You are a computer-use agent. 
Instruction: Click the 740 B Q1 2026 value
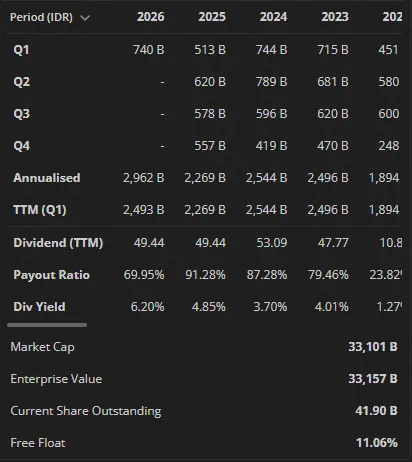click(x=149, y=50)
